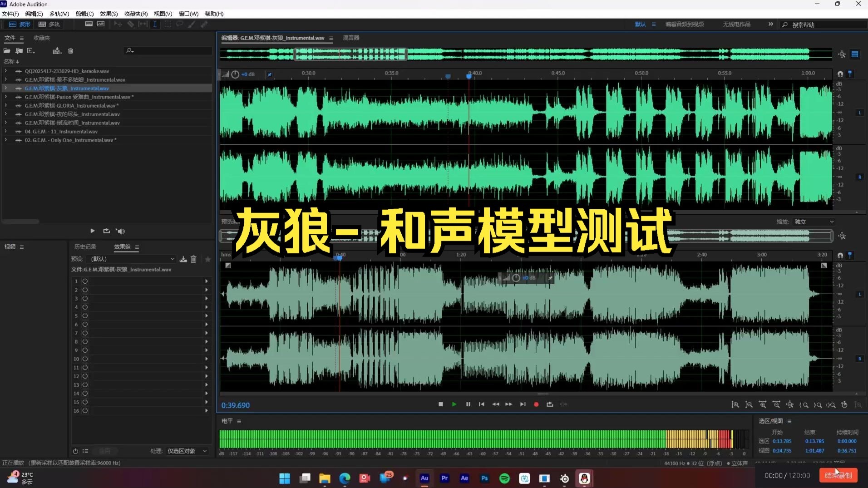Show spectral frequency display icon
Viewport: 868px width, 488px height.
(89, 24)
